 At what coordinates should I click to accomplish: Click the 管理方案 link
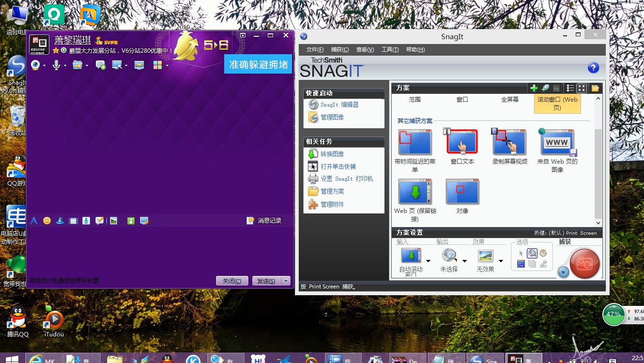pyautogui.click(x=332, y=191)
